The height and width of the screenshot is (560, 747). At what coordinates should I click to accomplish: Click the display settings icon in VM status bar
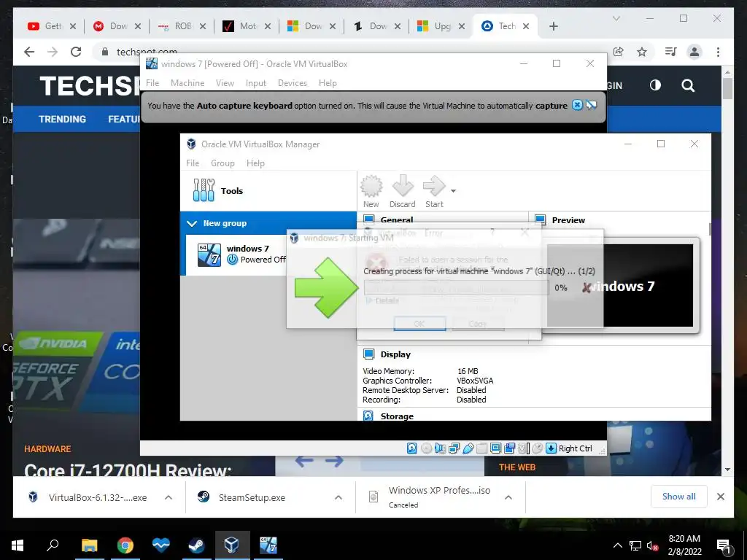[x=495, y=448]
